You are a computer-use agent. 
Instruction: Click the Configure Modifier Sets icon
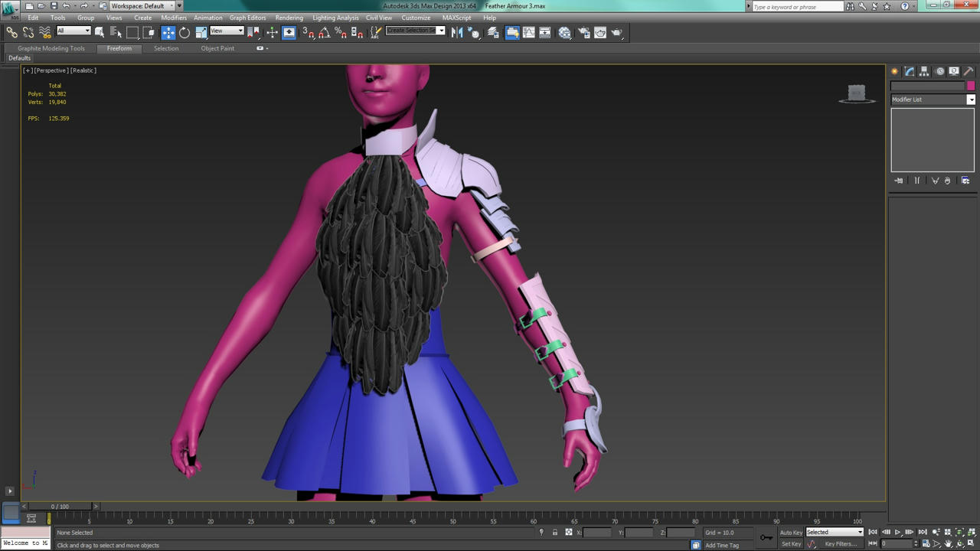click(965, 181)
